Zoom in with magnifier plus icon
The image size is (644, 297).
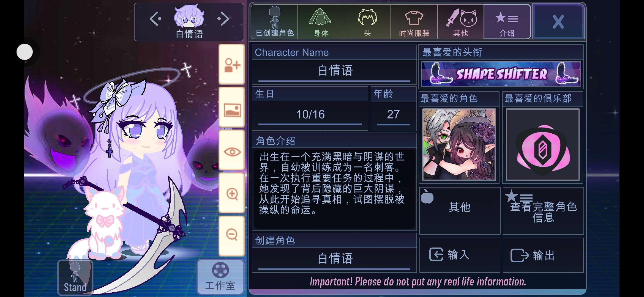[232, 194]
